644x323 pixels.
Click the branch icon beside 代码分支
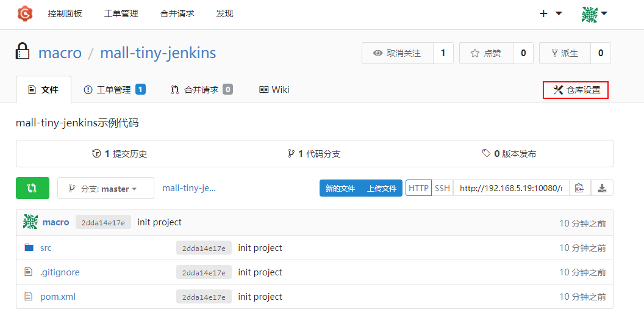291,153
